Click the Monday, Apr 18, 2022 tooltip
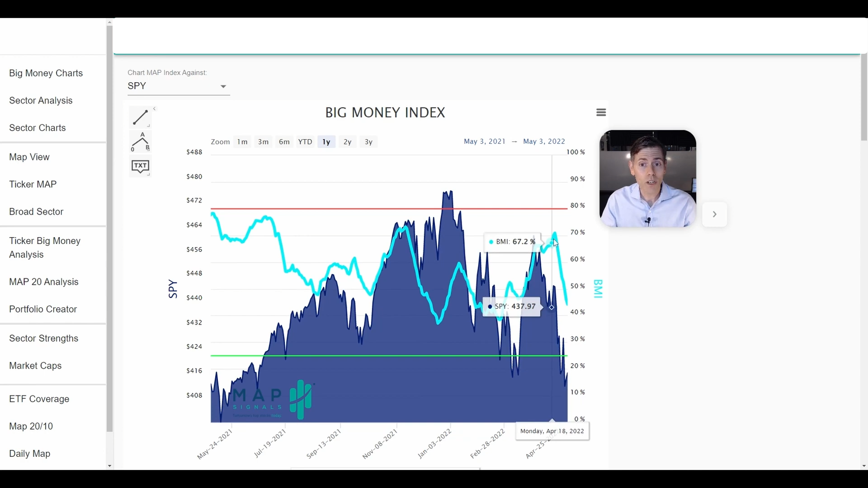The image size is (868, 488). click(x=552, y=432)
